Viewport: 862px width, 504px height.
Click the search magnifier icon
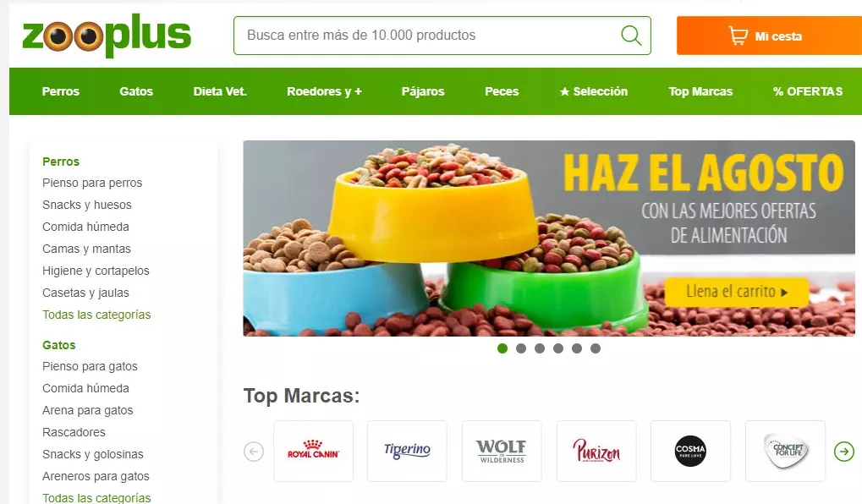pos(631,36)
